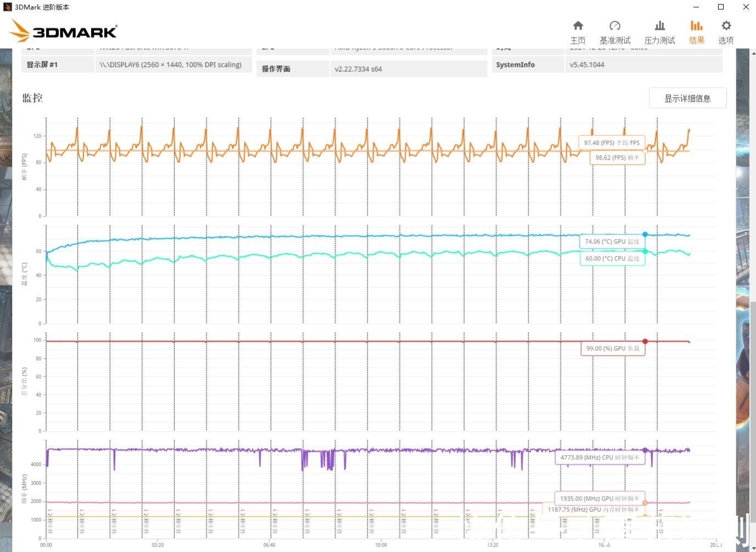Click the 97.48 (FPS) 平均 FPS tooltip label

coord(612,143)
